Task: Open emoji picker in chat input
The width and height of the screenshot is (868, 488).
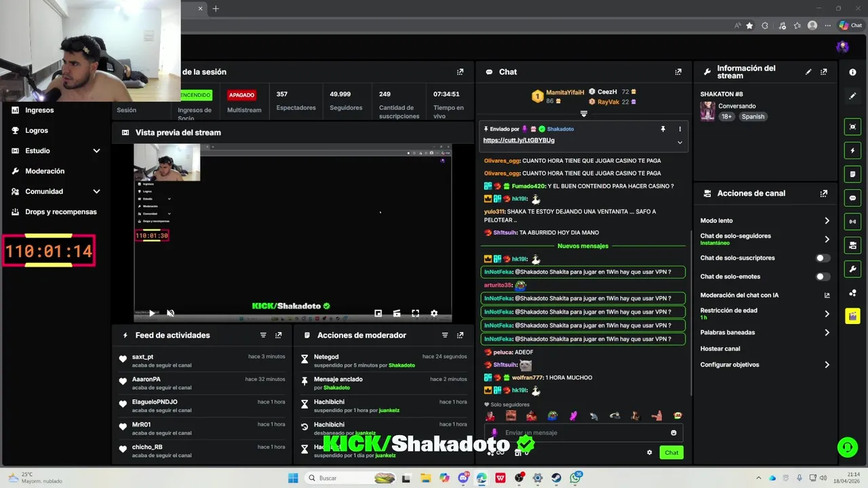Action: pyautogui.click(x=673, y=432)
